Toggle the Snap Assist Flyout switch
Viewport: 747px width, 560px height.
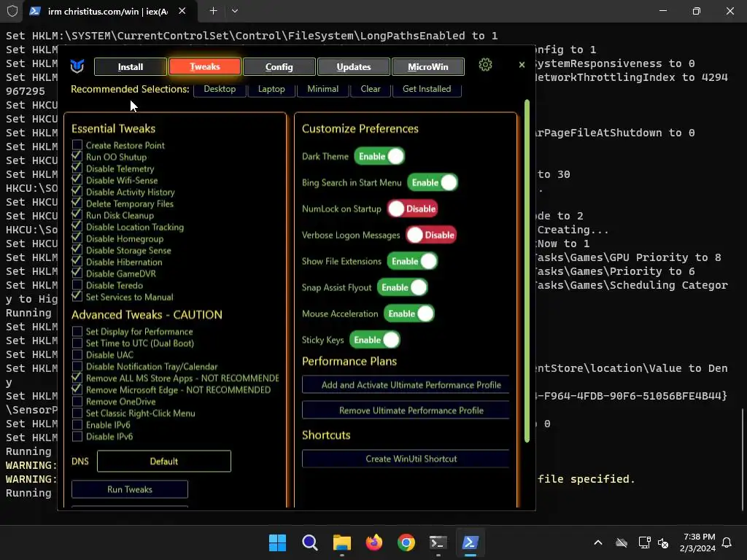(x=403, y=287)
